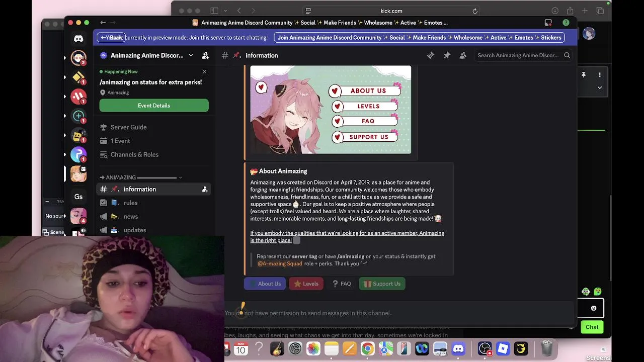Open the Discord inbox icon in title bar

pos(548,23)
